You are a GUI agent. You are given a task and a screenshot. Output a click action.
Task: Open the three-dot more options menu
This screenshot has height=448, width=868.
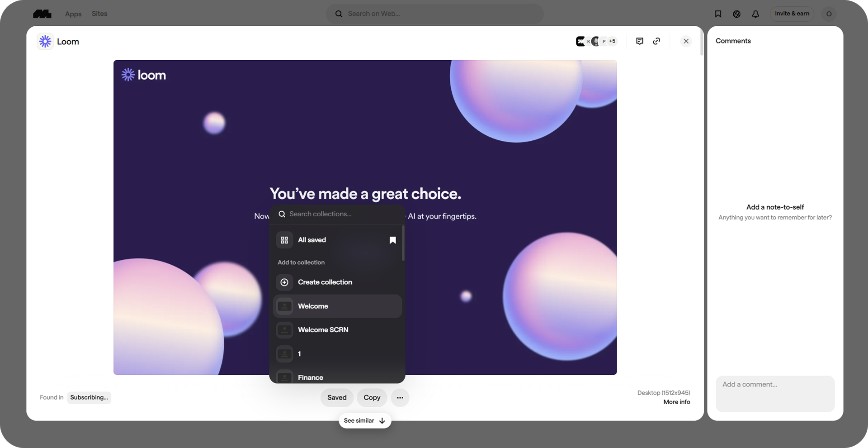coord(400,398)
